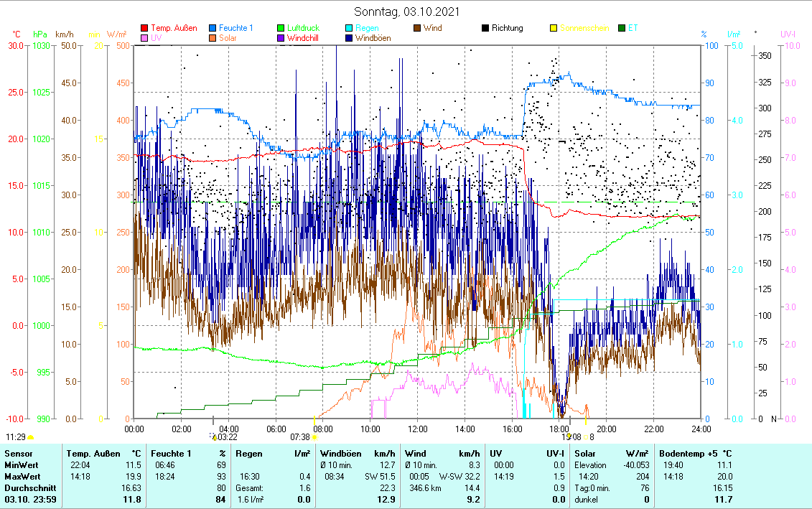Select the ET legend label
The height and width of the screenshot is (509, 812).
coord(633,29)
